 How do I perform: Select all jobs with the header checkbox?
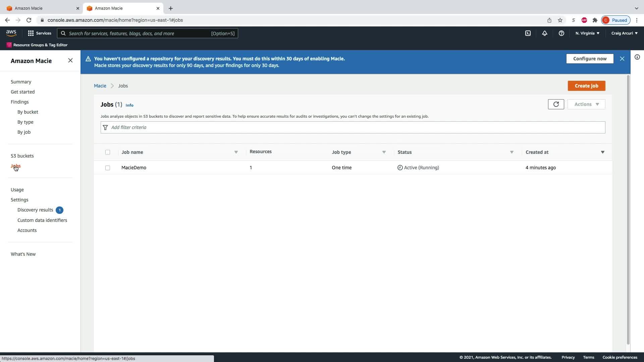pyautogui.click(x=108, y=152)
